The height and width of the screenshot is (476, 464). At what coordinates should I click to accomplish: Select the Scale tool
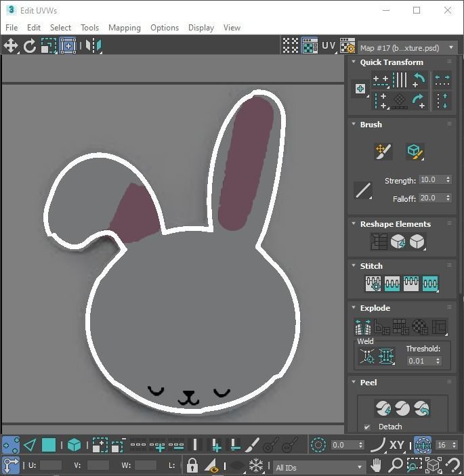[x=49, y=46]
